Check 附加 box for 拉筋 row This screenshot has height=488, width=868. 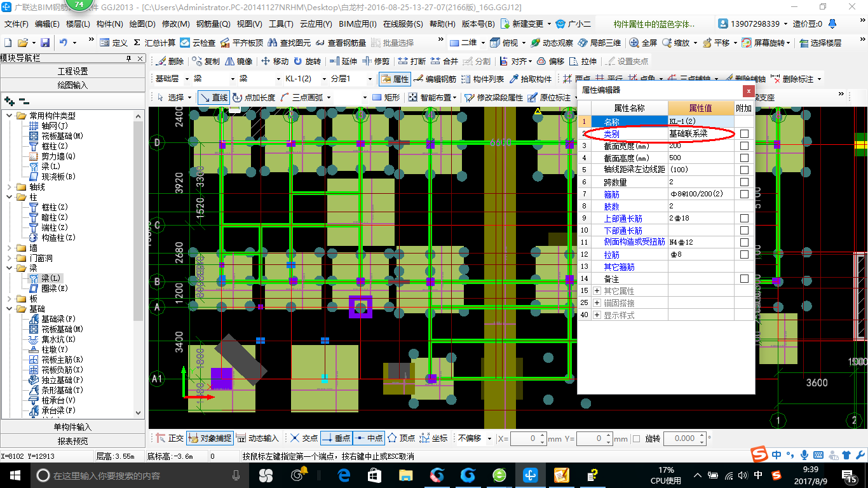pyautogui.click(x=744, y=255)
